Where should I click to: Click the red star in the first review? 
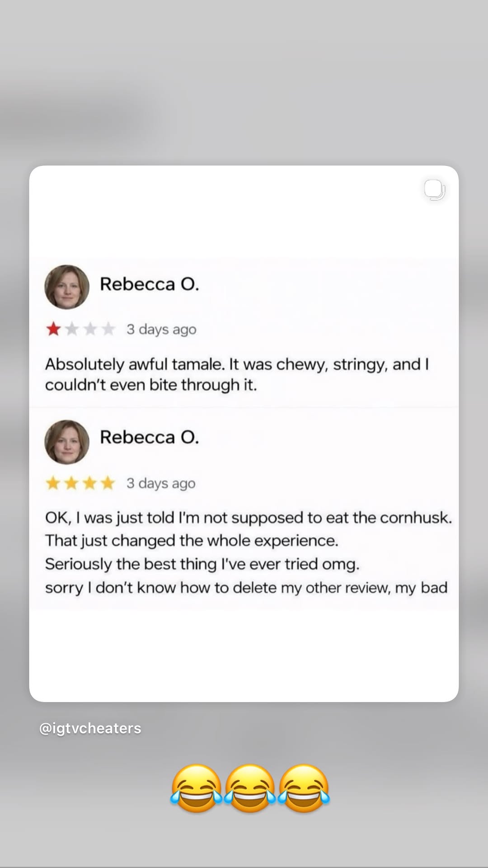coord(53,329)
